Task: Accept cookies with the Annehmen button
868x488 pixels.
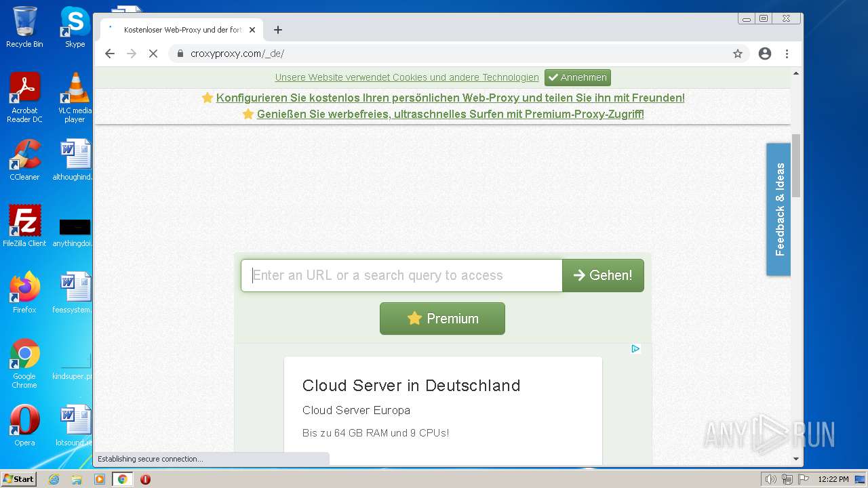Action: 578,77
